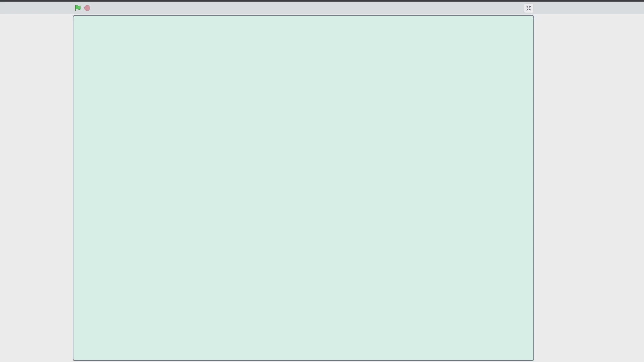This screenshot has width=644, height=362.
Task: Exit full screen mode using shrink arrows icon
Action: pyautogui.click(x=528, y=8)
